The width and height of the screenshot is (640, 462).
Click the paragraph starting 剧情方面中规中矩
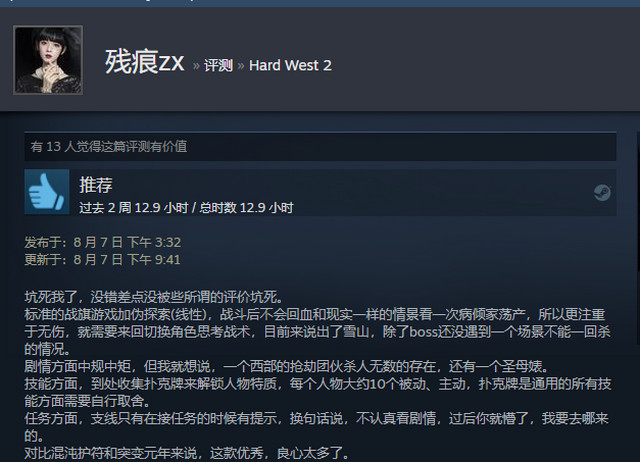click(x=286, y=366)
